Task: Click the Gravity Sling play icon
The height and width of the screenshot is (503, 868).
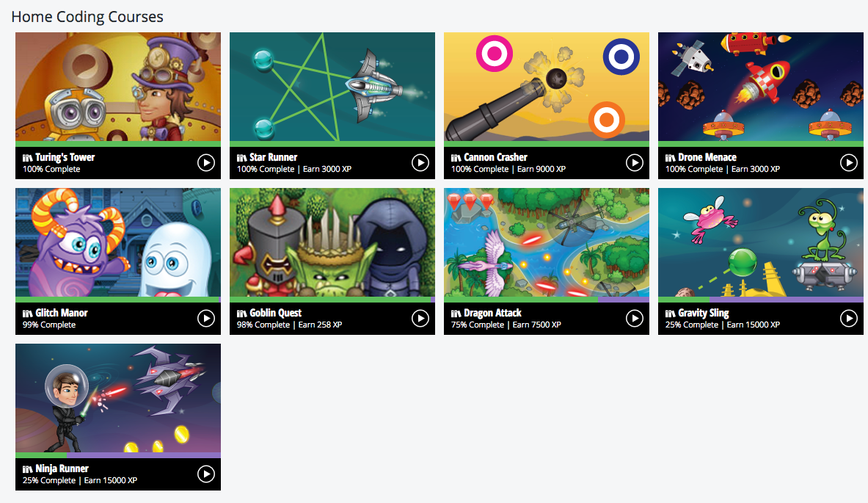Action: (849, 319)
